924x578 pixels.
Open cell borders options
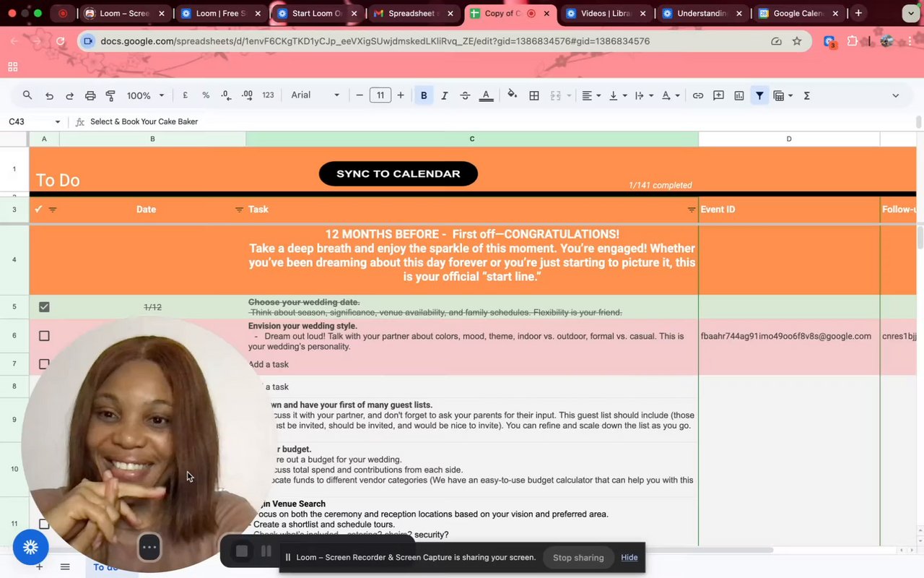click(x=534, y=95)
